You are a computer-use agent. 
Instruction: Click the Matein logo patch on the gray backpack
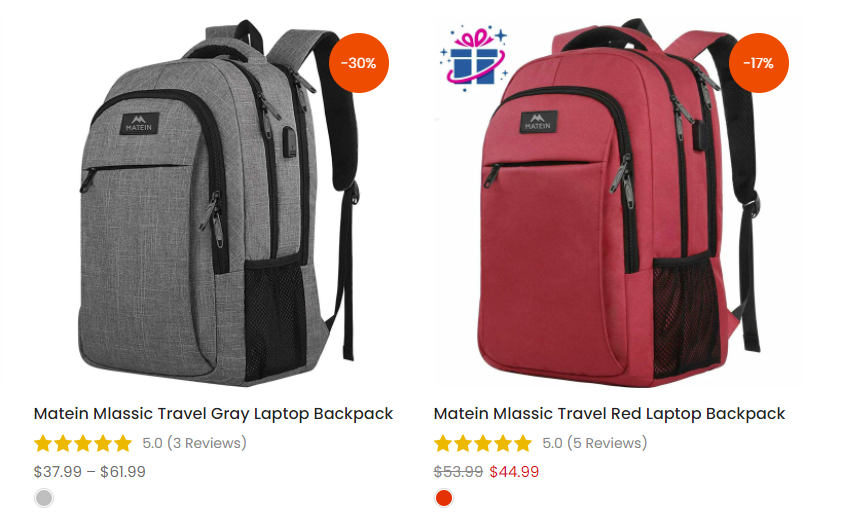pos(139,123)
